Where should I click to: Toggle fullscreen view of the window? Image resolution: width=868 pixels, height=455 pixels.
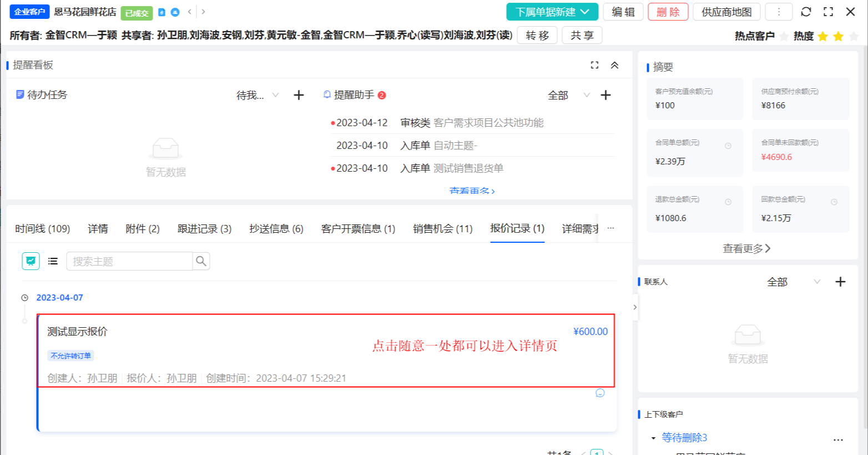828,12
